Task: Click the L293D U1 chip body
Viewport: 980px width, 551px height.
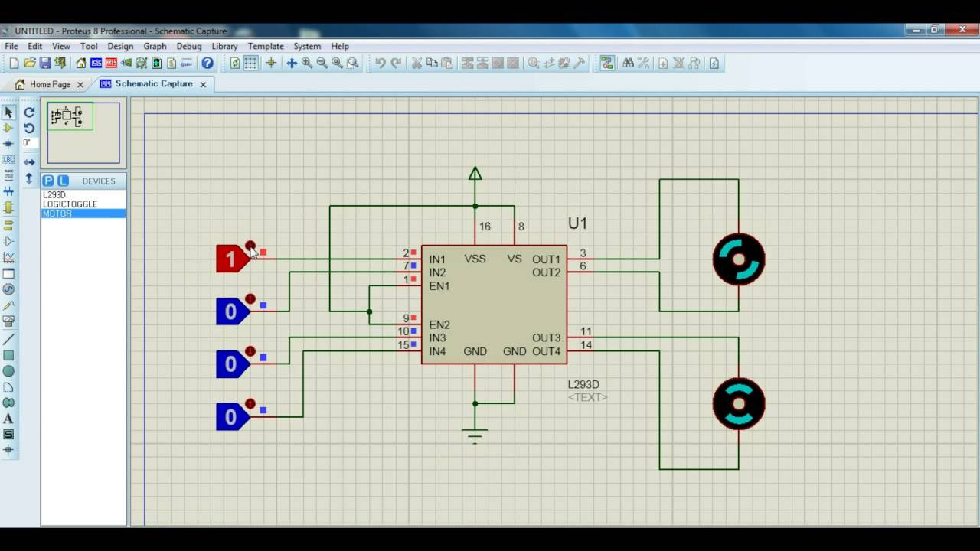Action: 494,305
